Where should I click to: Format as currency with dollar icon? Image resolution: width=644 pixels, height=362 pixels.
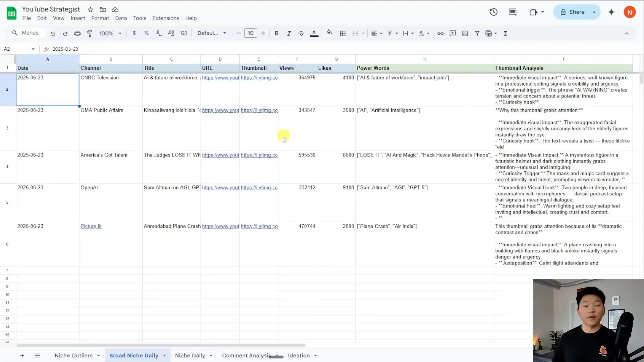point(134,33)
